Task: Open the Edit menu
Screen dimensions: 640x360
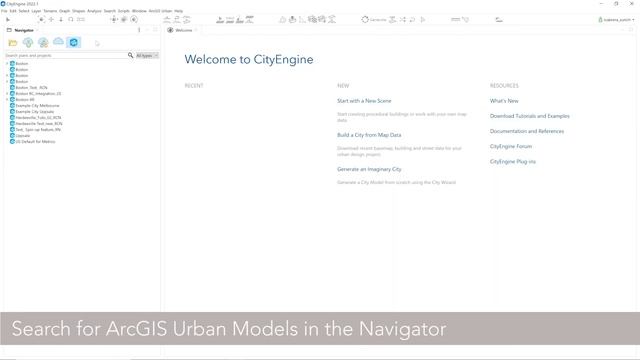Action: (x=13, y=11)
